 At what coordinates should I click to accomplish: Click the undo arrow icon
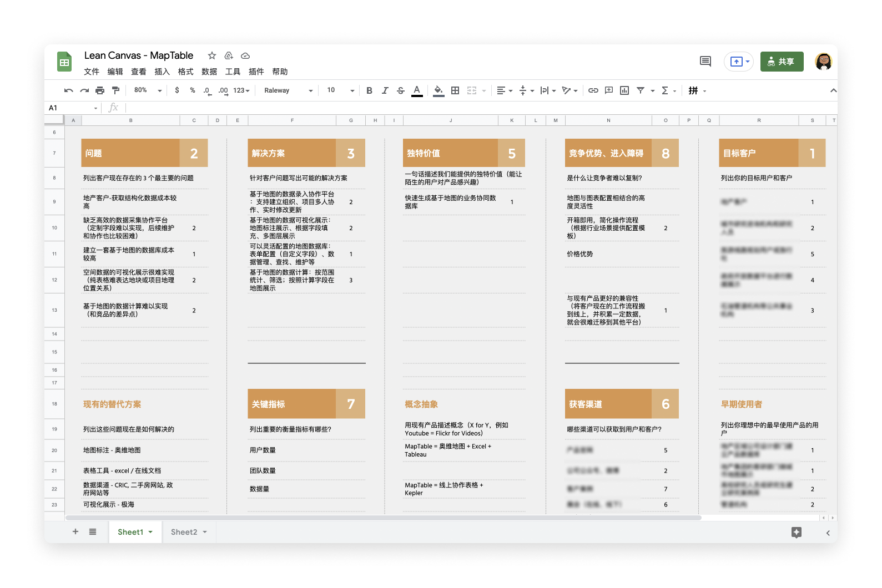pos(68,90)
